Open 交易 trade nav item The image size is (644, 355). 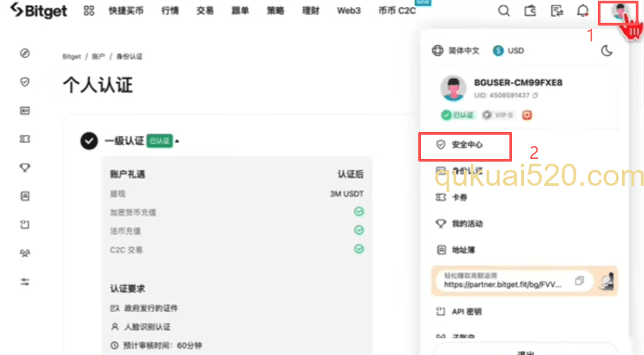205,10
